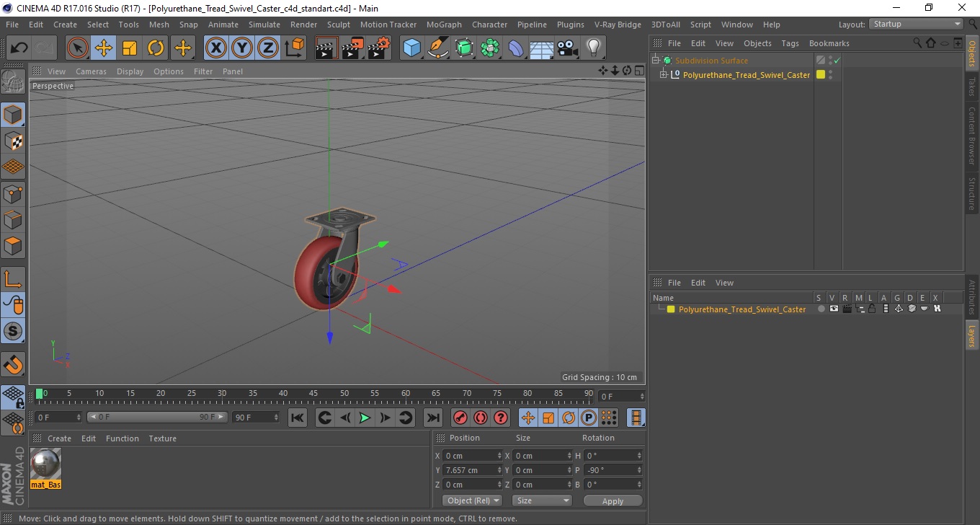Toggle Y axis lock
The height and width of the screenshot is (525, 980).
[242, 48]
